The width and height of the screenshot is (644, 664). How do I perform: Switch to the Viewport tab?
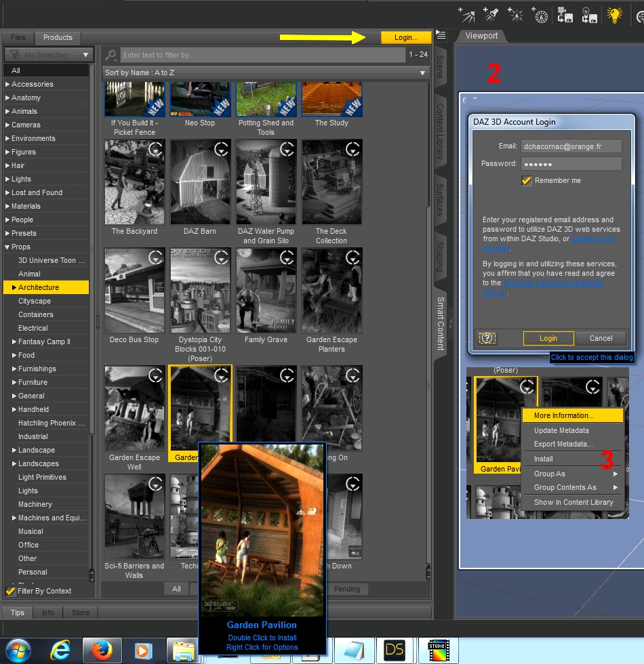click(481, 36)
